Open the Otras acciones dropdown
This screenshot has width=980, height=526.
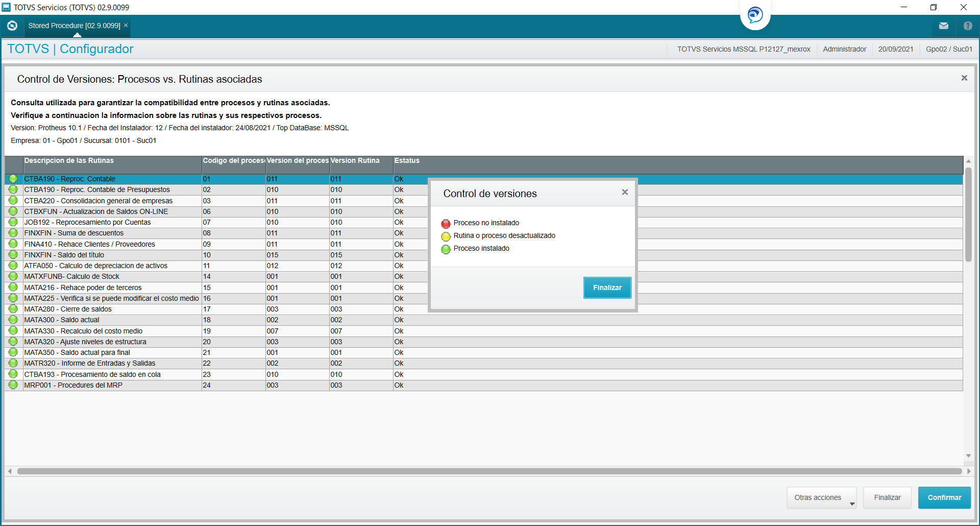click(x=822, y=497)
